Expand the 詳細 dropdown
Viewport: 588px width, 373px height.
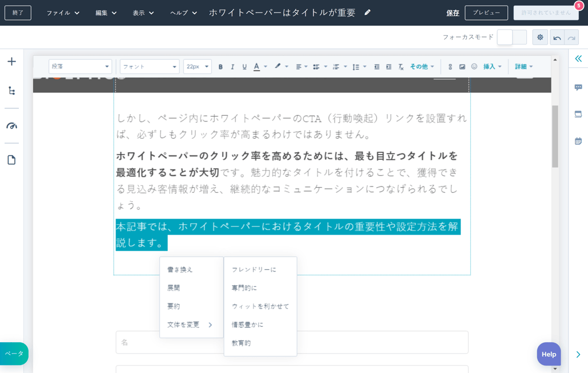tap(523, 67)
